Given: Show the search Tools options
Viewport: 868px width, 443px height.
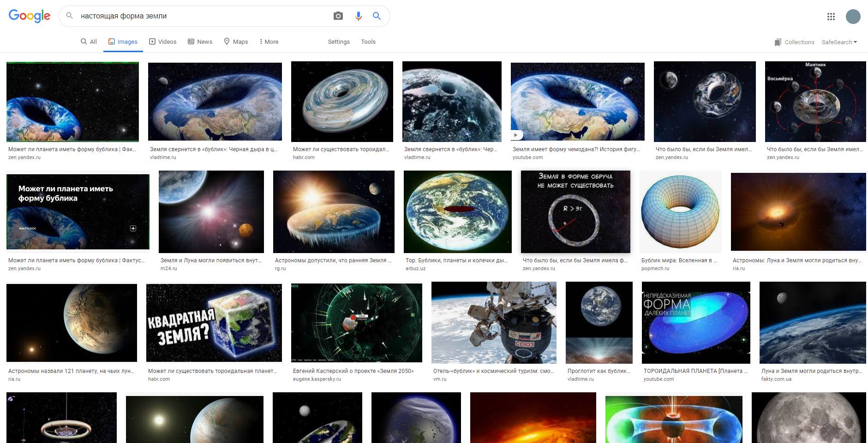Looking at the screenshot, I should tap(368, 41).
